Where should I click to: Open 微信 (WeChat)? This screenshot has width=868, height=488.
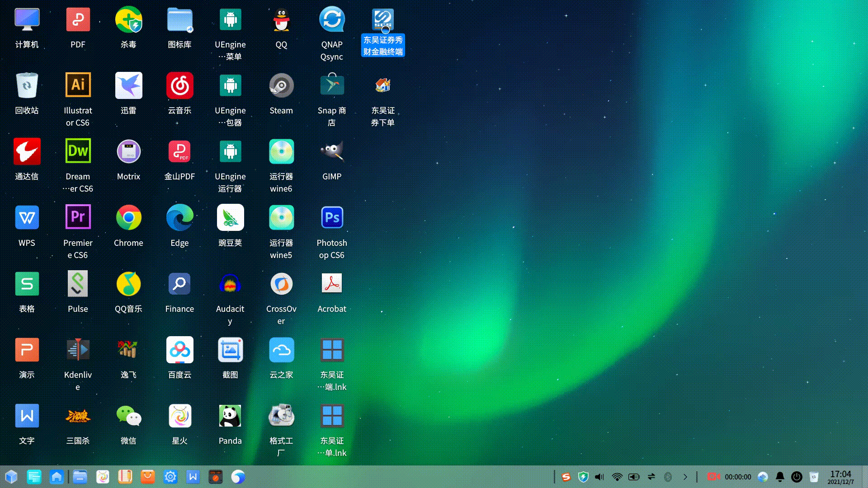click(x=128, y=415)
